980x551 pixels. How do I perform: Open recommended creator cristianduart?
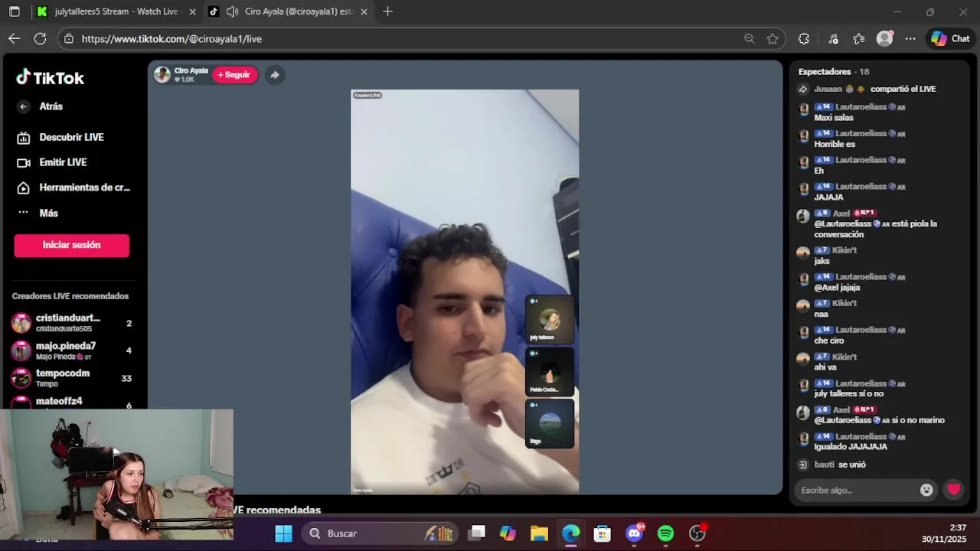[71, 323]
